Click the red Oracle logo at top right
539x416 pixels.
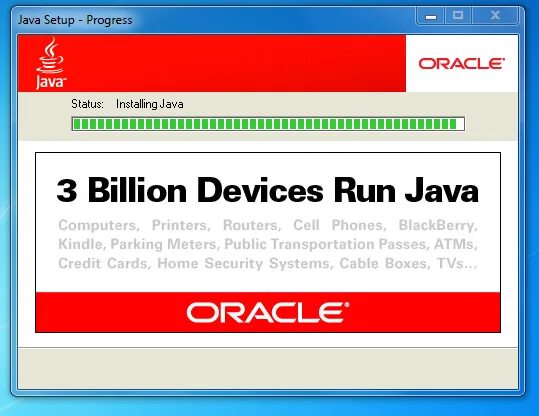[x=461, y=64]
